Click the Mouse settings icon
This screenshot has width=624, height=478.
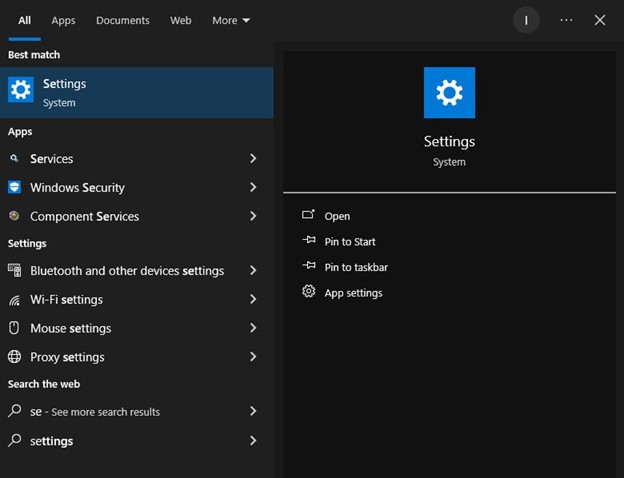pos(15,328)
